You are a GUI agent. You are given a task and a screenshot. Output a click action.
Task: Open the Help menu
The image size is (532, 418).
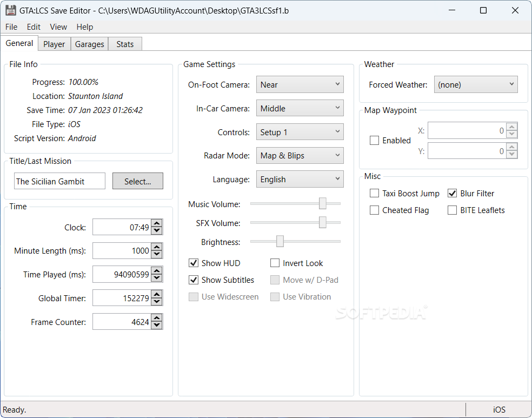(x=84, y=27)
